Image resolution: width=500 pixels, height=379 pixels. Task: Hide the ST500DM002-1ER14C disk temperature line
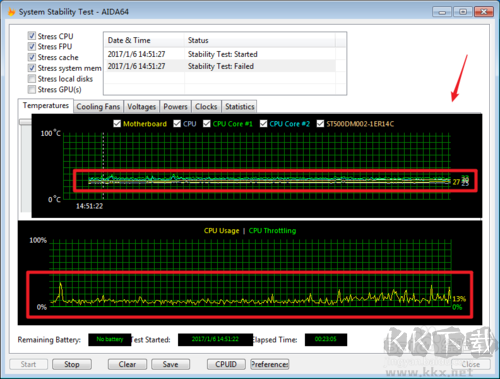click(x=320, y=124)
